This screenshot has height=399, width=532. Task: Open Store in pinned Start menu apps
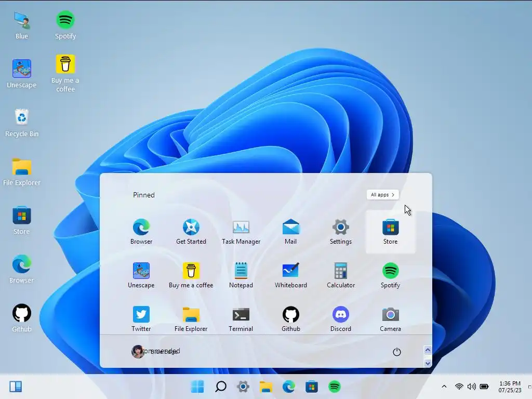tap(390, 232)
